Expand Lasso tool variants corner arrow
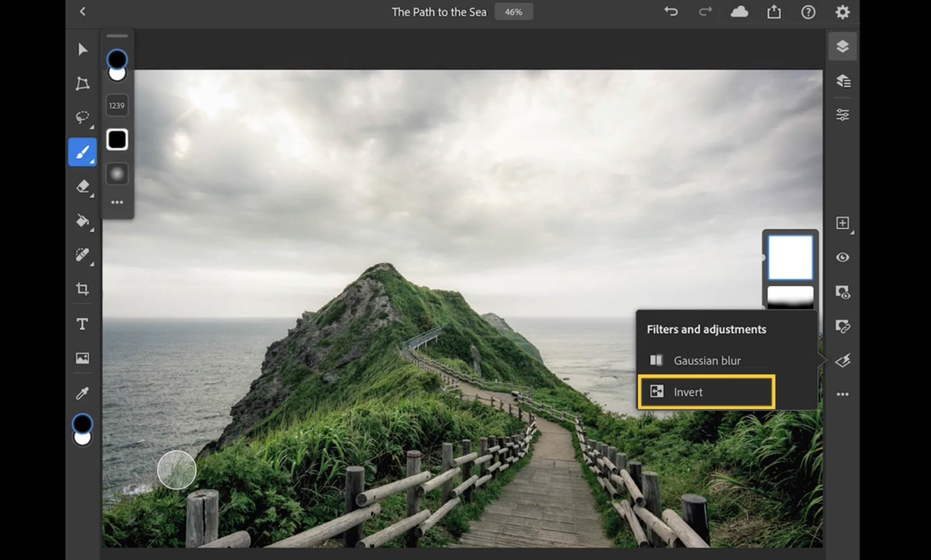931x560 pixels. (x=92, y=126)
